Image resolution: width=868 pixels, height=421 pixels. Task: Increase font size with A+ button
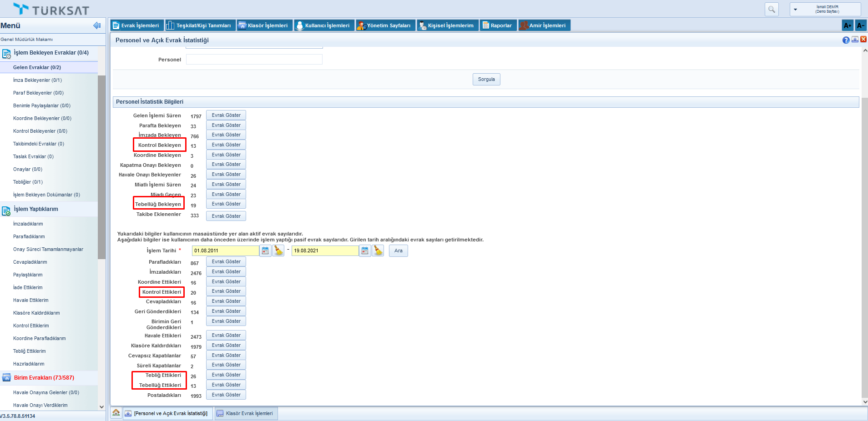pyautogui.click(x=847, y=25)
